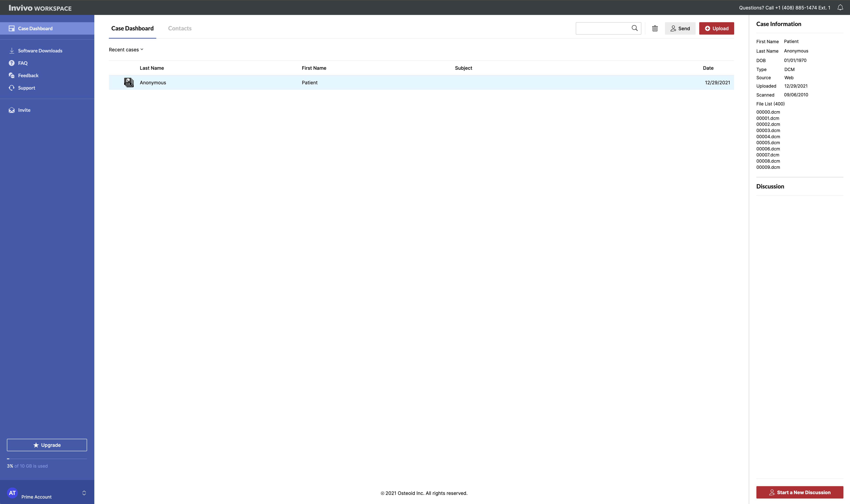Switch to the Contacts tab
850x504 pixels.
point(180,28)
